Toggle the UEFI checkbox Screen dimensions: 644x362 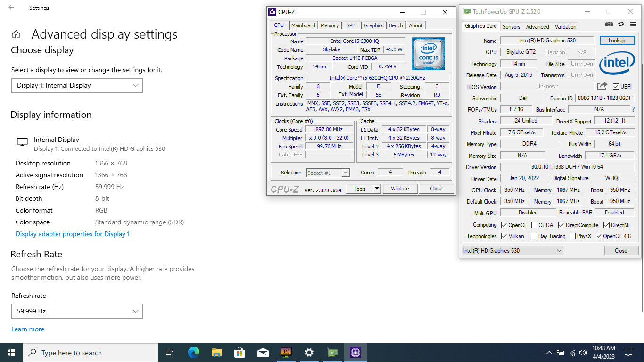pos(616,87)
